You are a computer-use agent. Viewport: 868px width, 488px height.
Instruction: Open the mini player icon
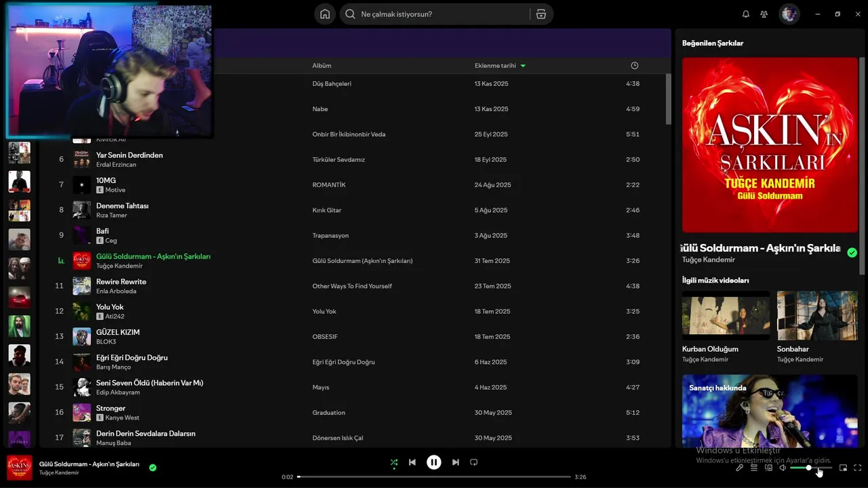click(x=843, y=468)
